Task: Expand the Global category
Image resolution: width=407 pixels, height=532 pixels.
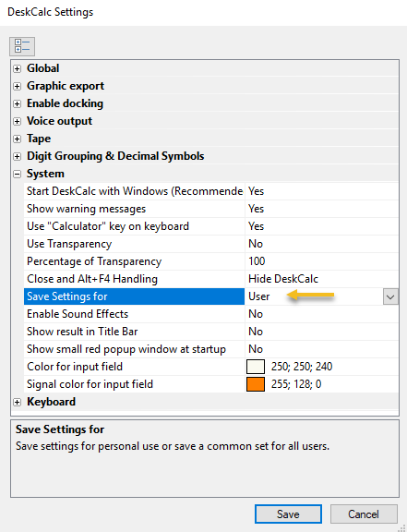Action: [x=17, y=68]
